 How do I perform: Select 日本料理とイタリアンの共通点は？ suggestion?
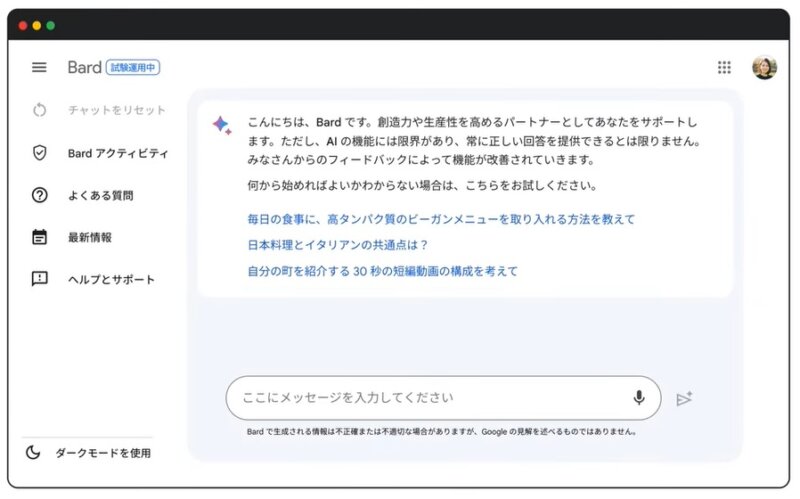(x=337, y=245)
